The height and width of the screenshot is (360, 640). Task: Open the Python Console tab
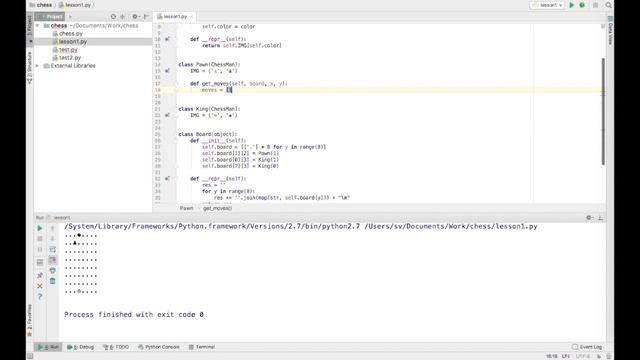(159, 347)
